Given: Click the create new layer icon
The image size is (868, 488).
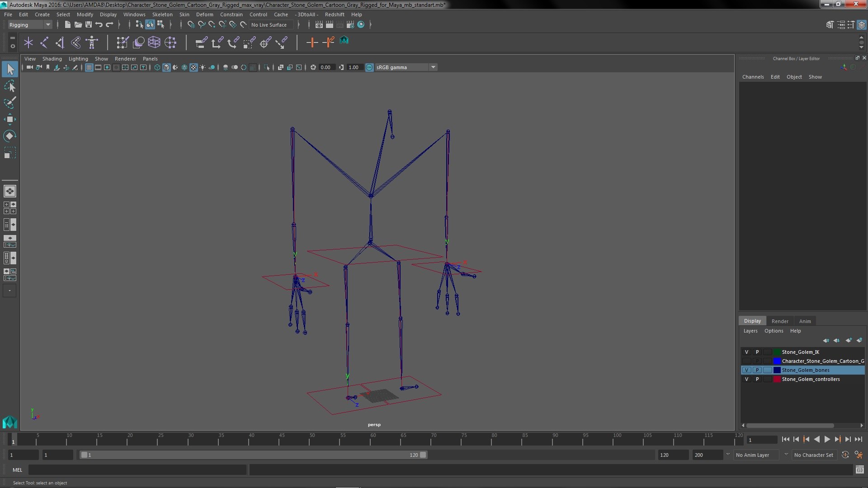Looking at the screenshot, I should [x=849, y=340].
